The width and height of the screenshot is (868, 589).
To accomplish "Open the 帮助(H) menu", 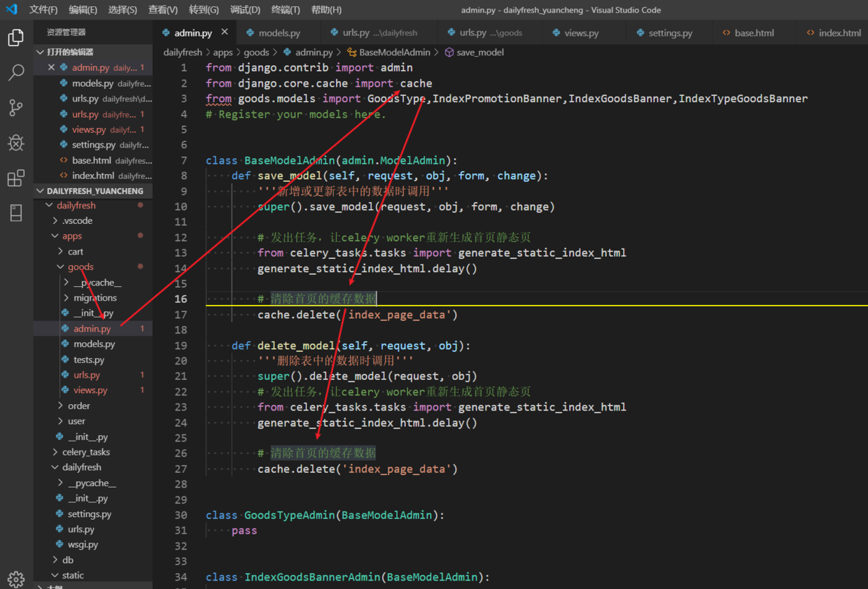I will tap(326, 10).
